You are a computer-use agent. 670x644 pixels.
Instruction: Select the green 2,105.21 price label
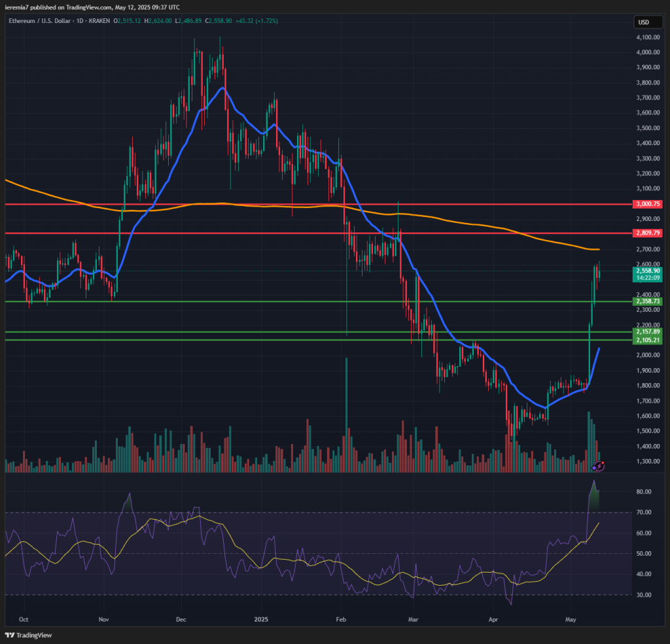coord(648,341)
